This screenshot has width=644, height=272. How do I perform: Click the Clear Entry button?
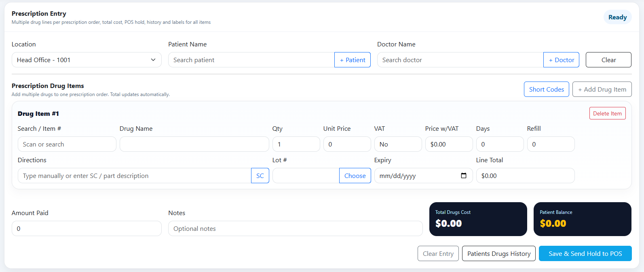438,253
